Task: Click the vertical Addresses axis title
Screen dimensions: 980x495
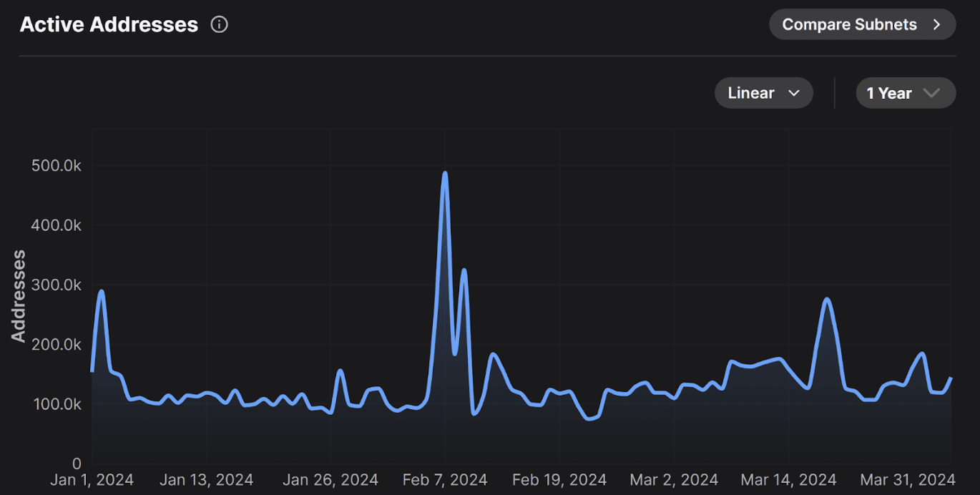Action: [19, 295]
